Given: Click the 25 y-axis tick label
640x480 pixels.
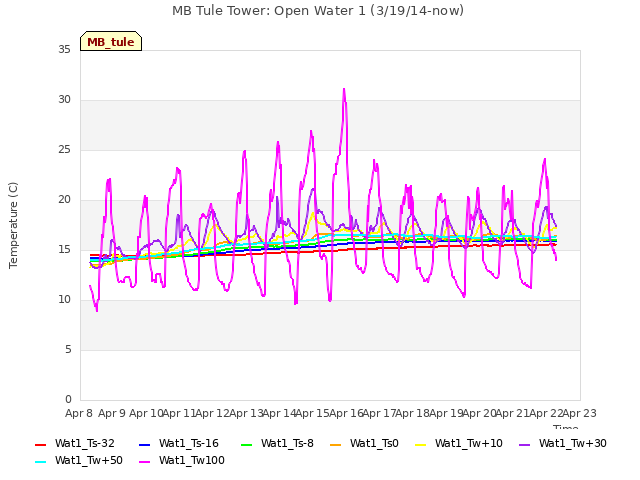Looking at the screenshot, I should (64, 150).
